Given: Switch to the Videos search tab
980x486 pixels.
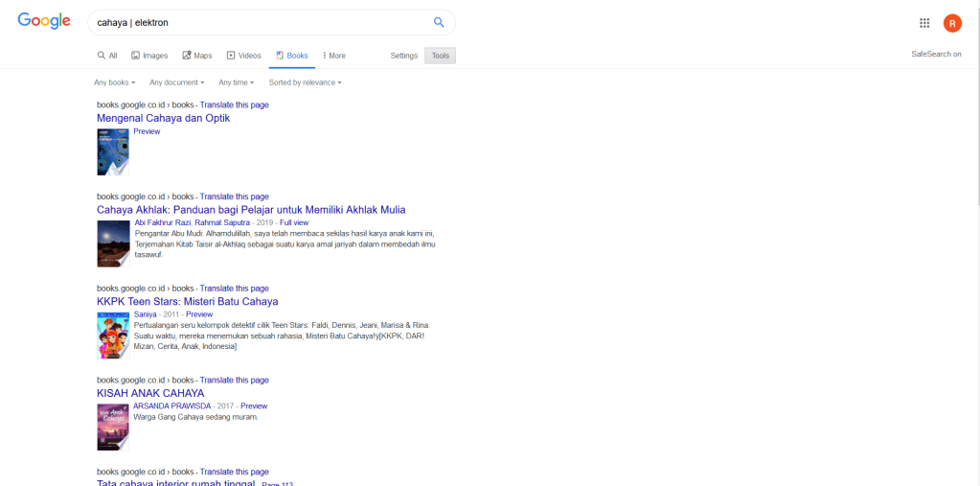Looking at the screenshot, I should (243, 56).
